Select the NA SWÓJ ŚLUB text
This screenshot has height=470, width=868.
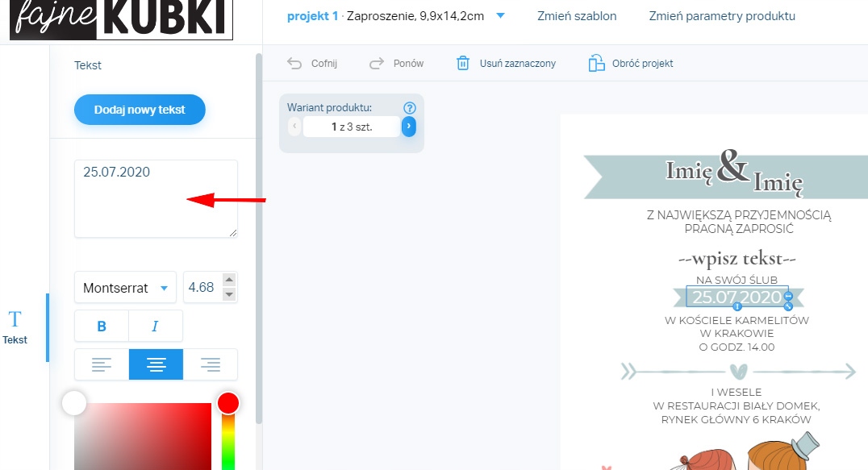(737, 280)
